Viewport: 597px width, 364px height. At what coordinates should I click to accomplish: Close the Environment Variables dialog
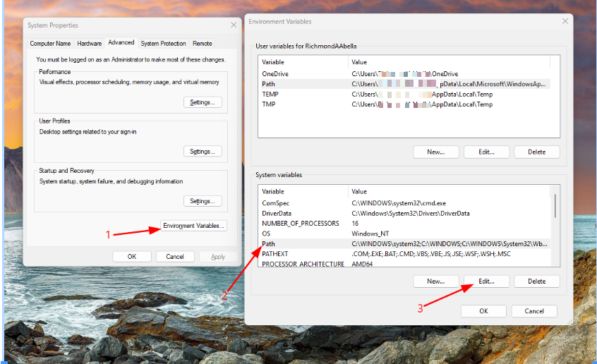point(564,21)
